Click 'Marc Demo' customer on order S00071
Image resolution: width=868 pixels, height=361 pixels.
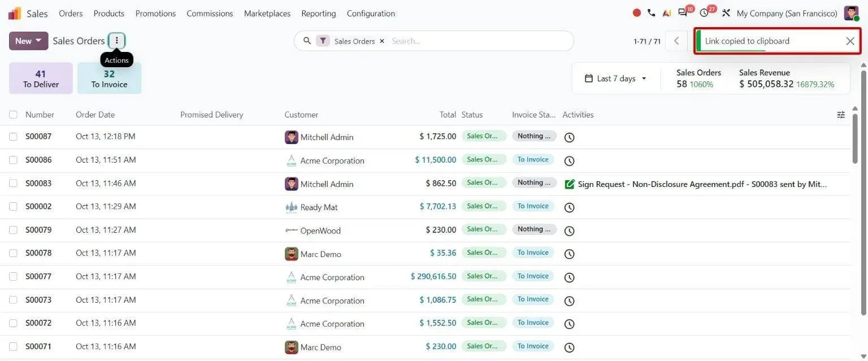[x=320, y=347]
